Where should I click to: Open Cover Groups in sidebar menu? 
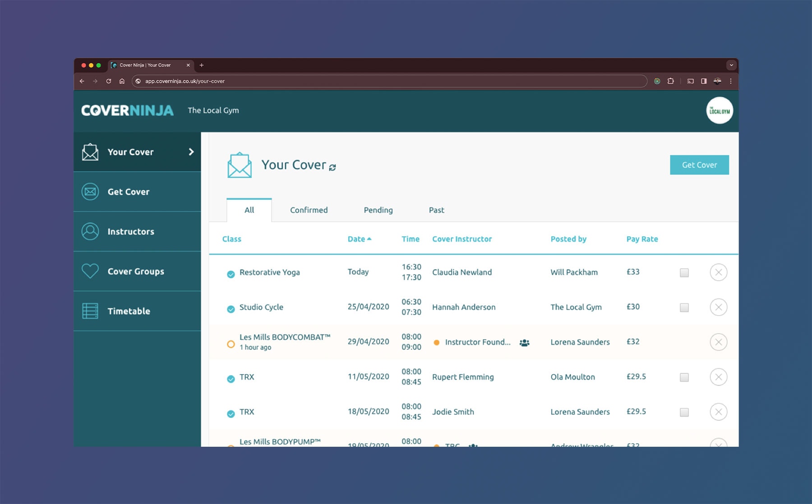click(137, 271)
